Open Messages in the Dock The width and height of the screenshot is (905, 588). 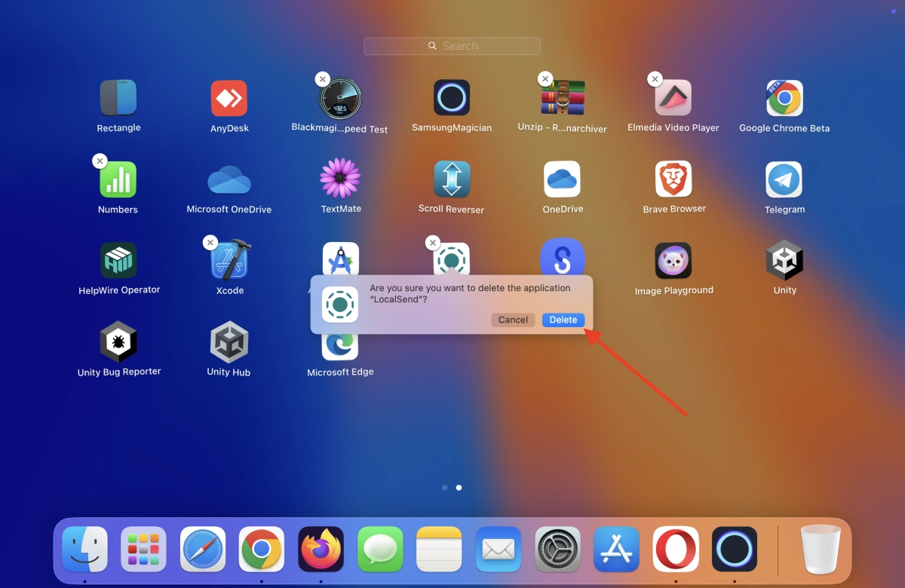(380, 549)
